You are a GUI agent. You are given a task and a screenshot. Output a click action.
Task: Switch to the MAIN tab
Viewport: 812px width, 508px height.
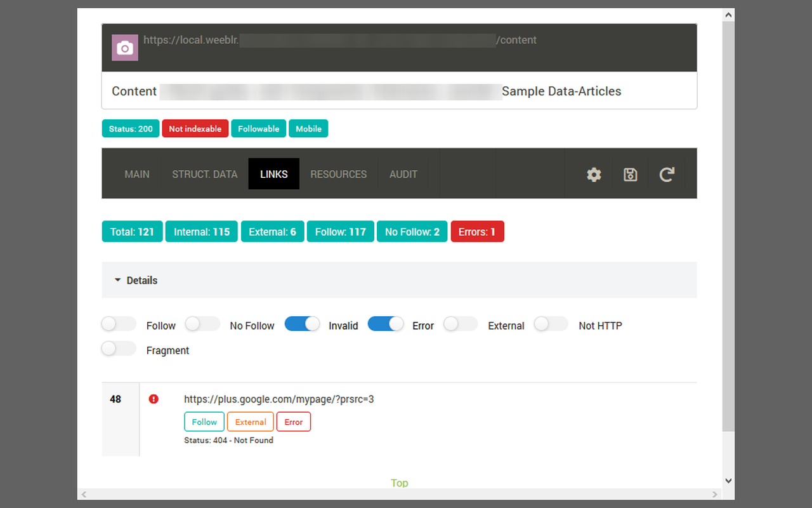pos(137,174)
